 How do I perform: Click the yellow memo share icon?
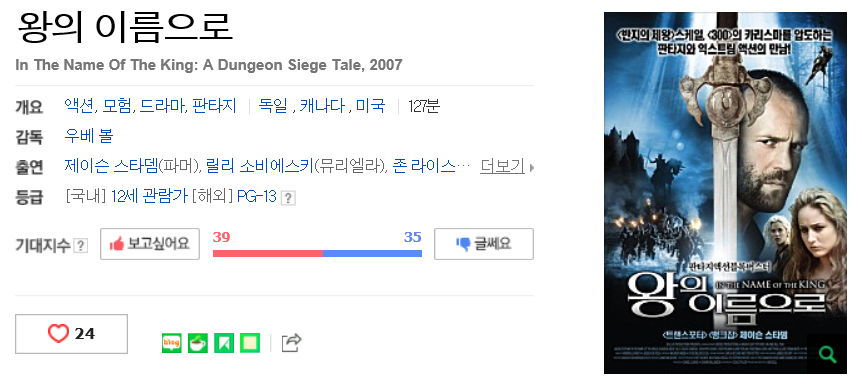pos(250,343)
